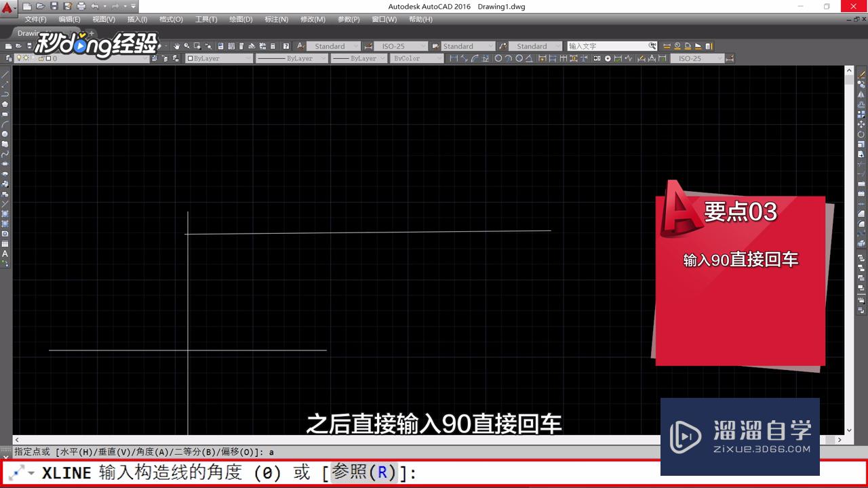This screenshot has width=868, height=488.
Task: Select the Line tool in draw toolbar
Action: [x=5, y=75]
